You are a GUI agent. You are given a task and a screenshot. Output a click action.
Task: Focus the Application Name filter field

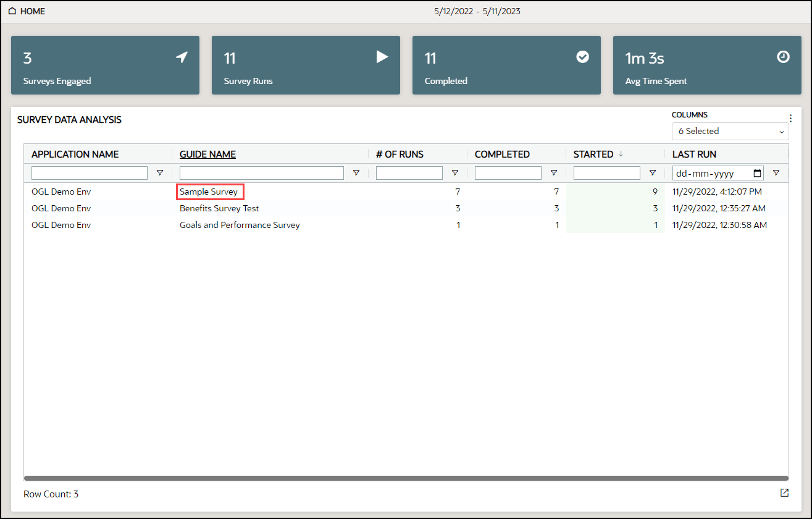click(90, 173)
